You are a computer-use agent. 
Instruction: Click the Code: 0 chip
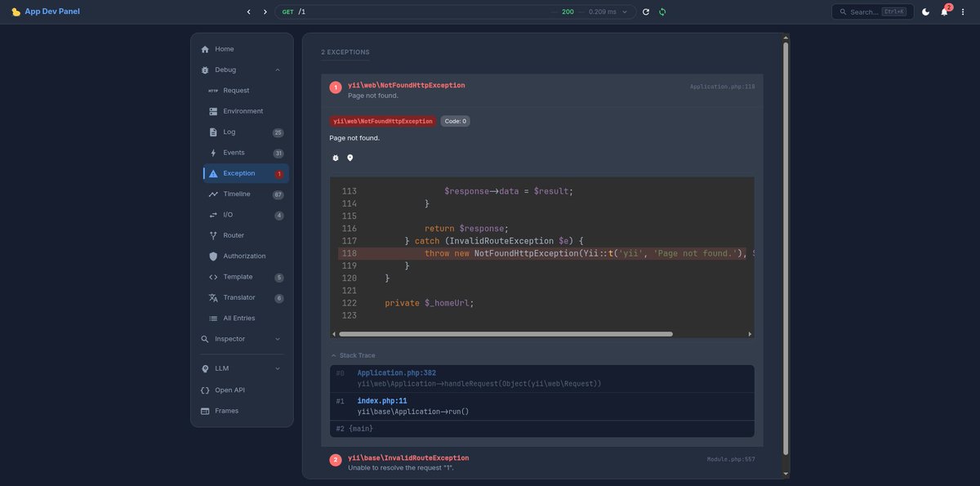[x=456, y=121]
